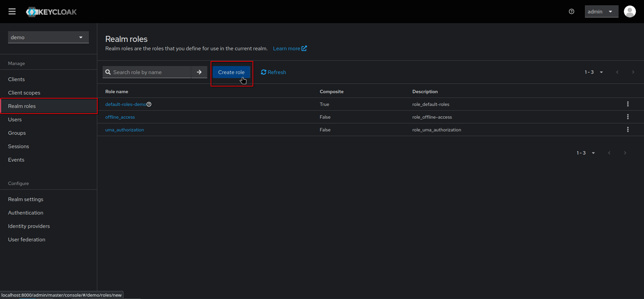
Task: Click the True composite value
Action: (x=324, y=104)
